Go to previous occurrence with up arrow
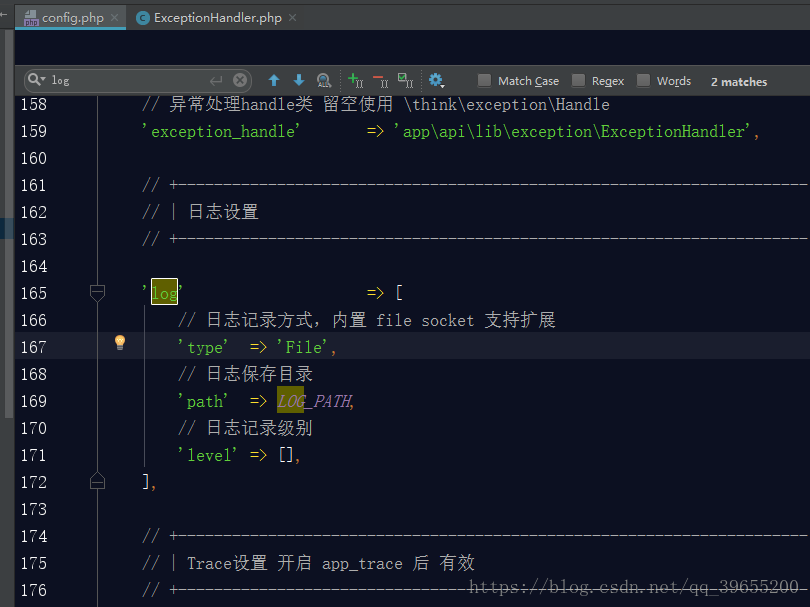 click(274, 80)
